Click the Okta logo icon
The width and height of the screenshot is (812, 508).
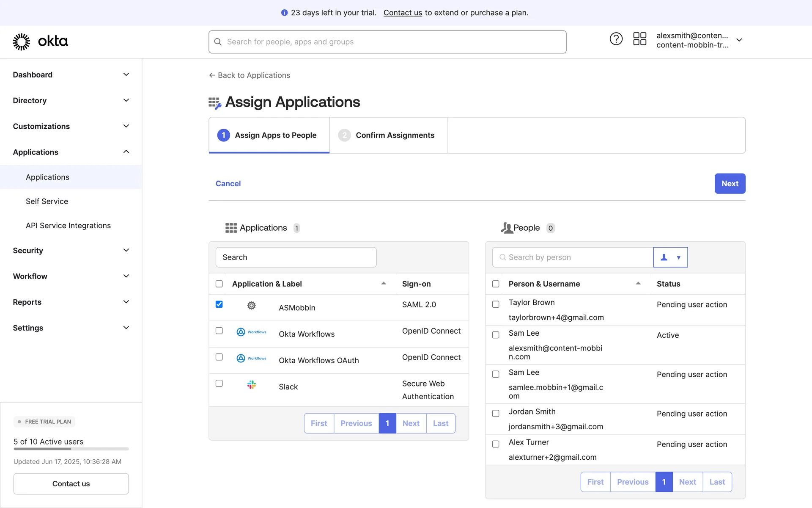pos(22,41)
